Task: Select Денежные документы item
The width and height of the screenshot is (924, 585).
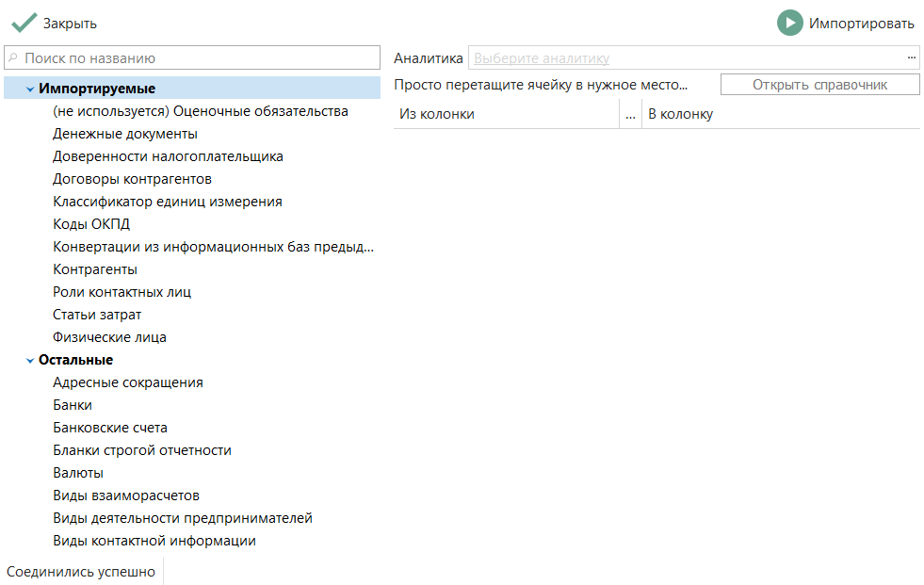Action: (x=125, y=134)
